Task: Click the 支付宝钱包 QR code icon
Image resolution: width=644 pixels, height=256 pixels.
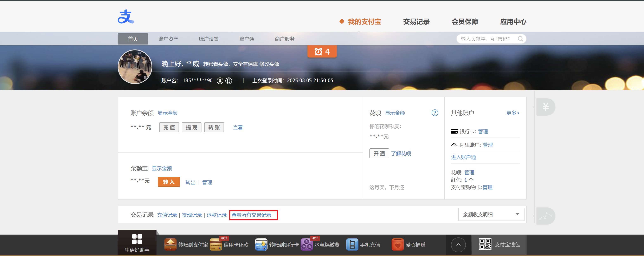Action: click(485, 244)
